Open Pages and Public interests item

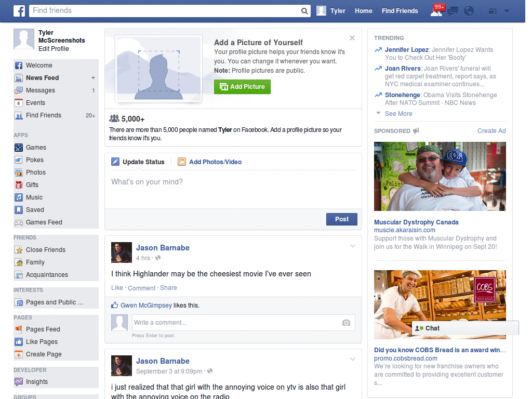pos(56,302)
